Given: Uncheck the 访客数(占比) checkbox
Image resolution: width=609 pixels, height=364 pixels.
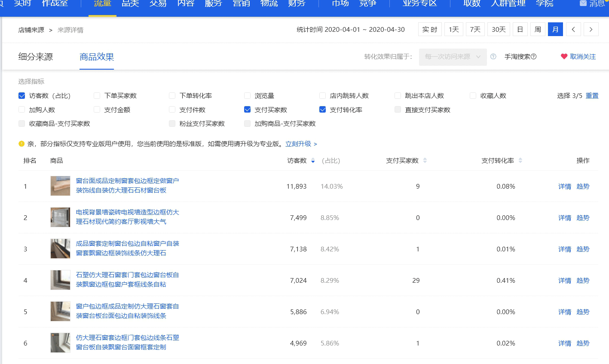Looking at the screenshot, I should pyautogui.click(x=22, y=96).
